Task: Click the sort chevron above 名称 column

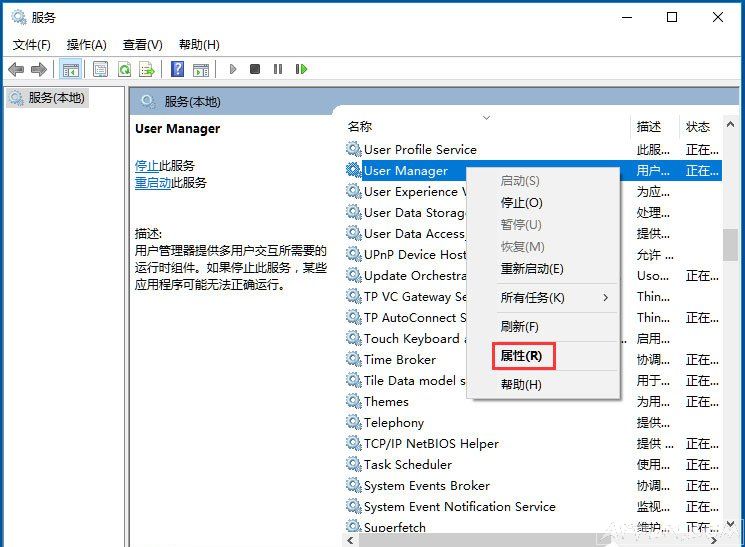Action: (x=486, y=117)
